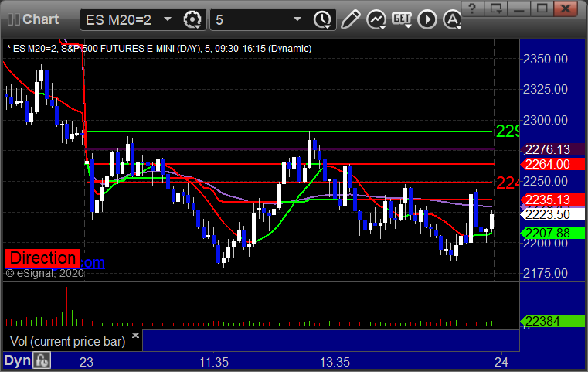Click the 13:35 time axis label
The width and height of the screenshot is (588, 372).
coord(335,362)
